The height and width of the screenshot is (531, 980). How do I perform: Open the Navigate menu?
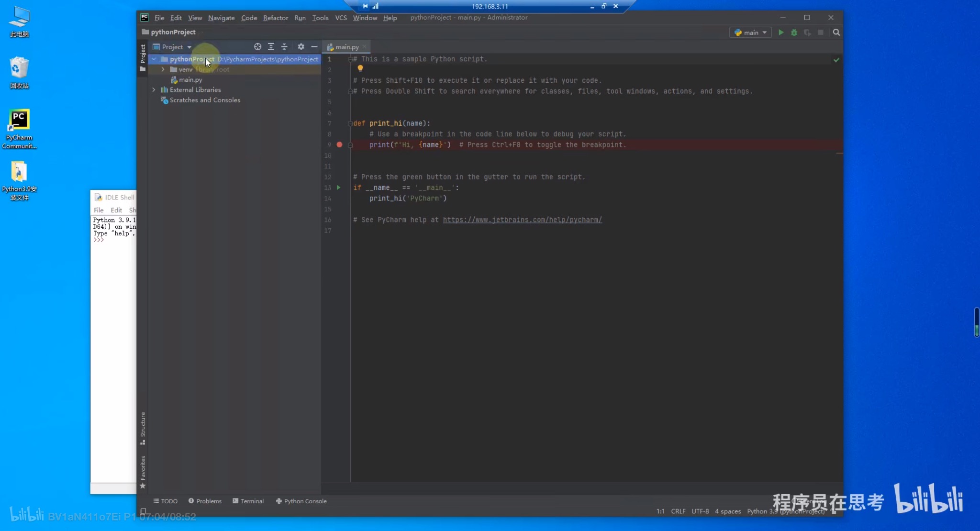pos(221,18)
